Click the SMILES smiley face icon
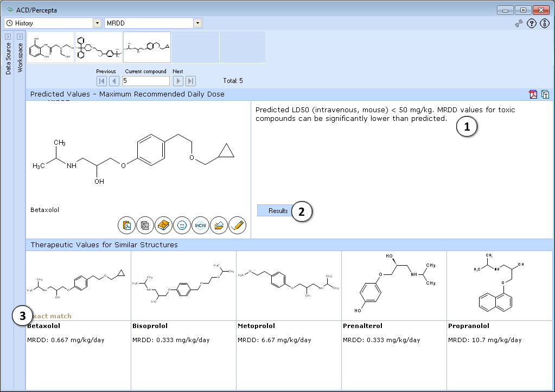The width and height of the screenshot is (555, 392). (x=182, y=226)
